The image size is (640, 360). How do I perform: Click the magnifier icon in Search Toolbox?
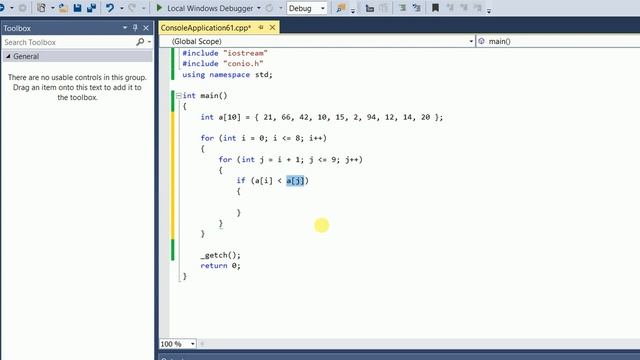(140, 42)
